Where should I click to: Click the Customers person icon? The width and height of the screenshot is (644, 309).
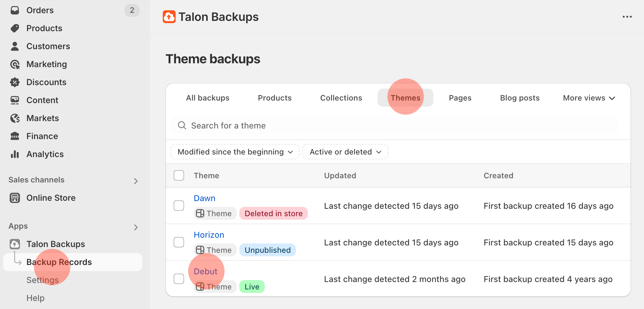(15, 46)
